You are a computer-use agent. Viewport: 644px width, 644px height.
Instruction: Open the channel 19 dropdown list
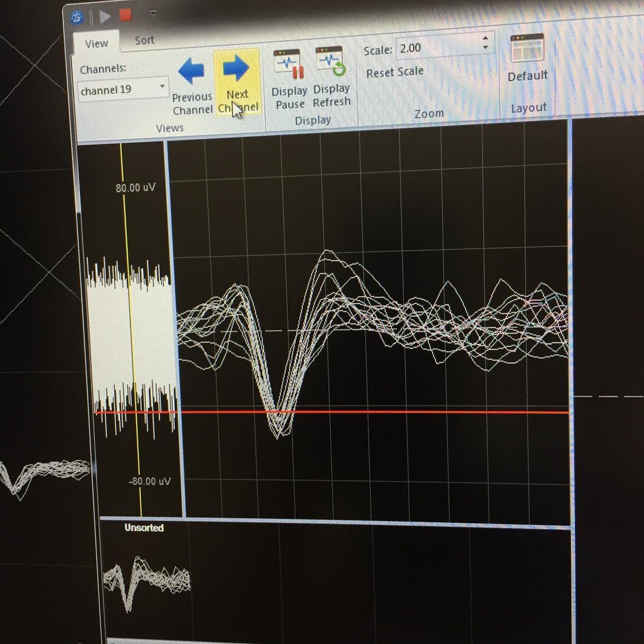click(162, 86)
